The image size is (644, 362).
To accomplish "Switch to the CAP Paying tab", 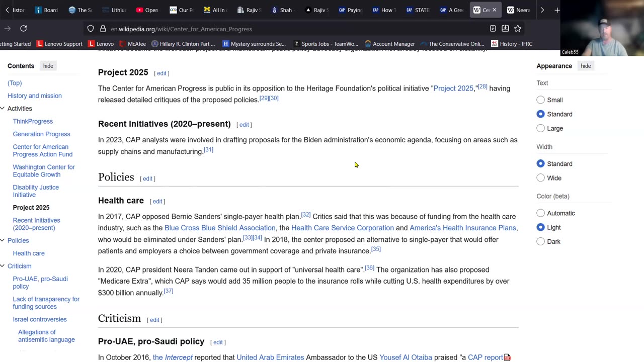I will tap(350, 10).
